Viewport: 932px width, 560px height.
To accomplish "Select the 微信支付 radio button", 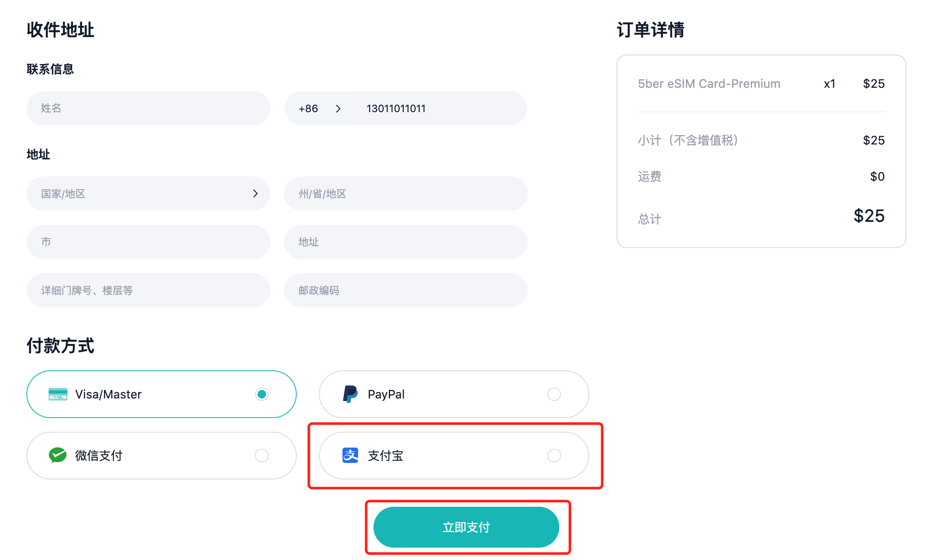I will tap(262, 456).
